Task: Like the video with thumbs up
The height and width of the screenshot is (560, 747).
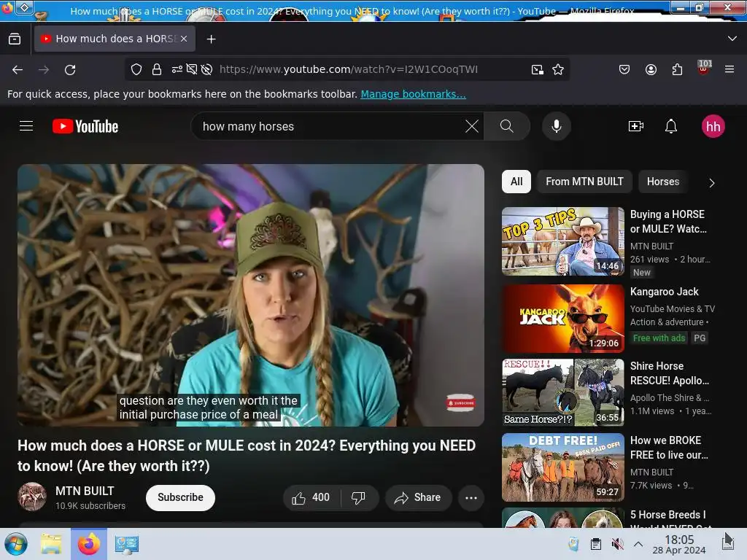Action: point(312,497)
